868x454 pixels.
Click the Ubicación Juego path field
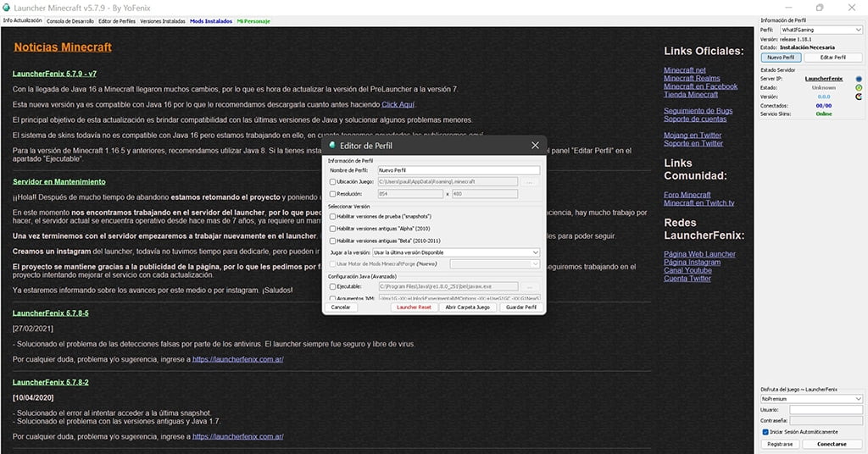click(x=448, y=182)
